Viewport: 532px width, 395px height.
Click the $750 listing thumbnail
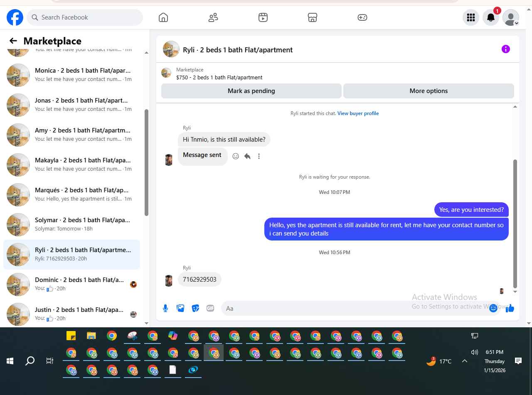click(x=166, y=73)
